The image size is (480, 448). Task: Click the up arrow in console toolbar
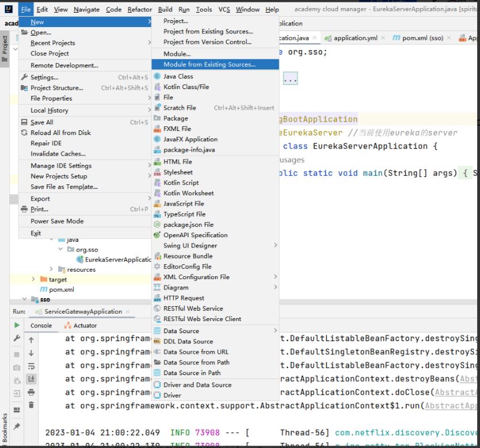(31, 340)
